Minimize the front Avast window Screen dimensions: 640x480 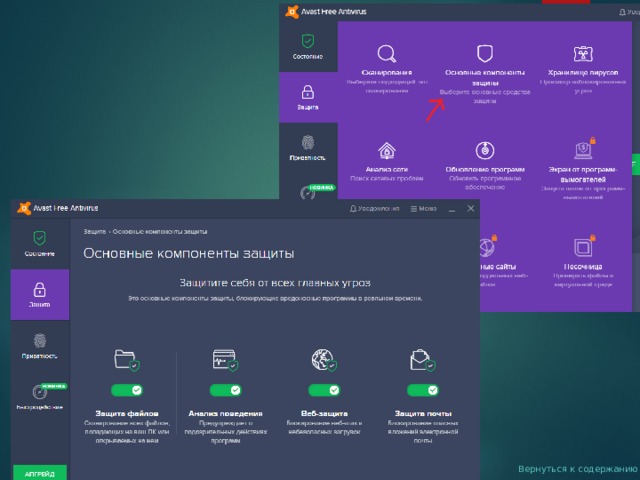[x=451, y=209]
